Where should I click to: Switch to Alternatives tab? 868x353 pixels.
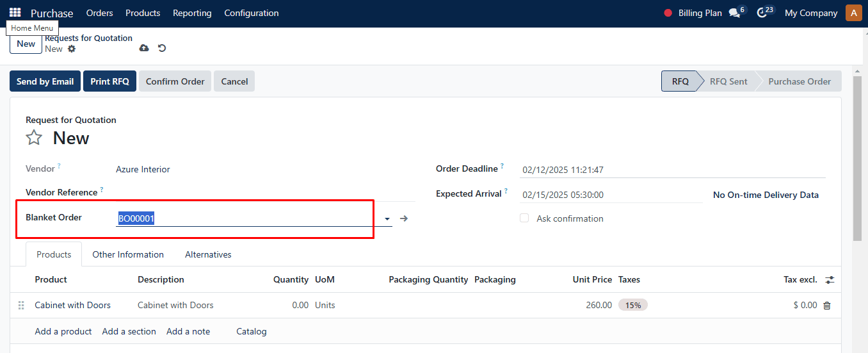208,254
